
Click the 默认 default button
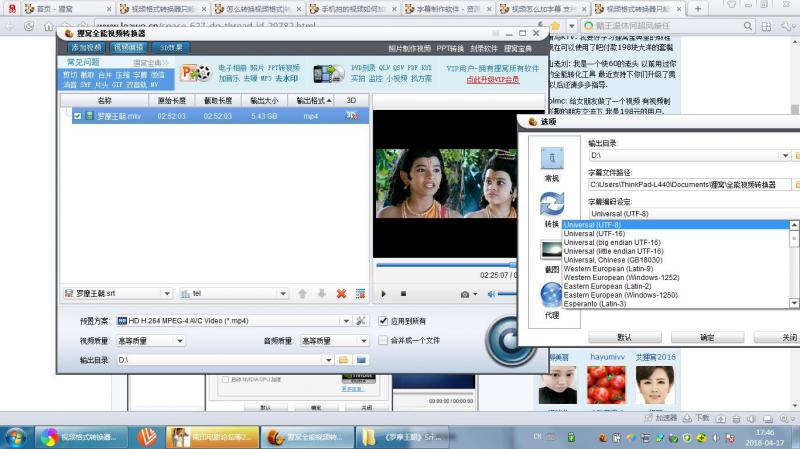(624, 337)
